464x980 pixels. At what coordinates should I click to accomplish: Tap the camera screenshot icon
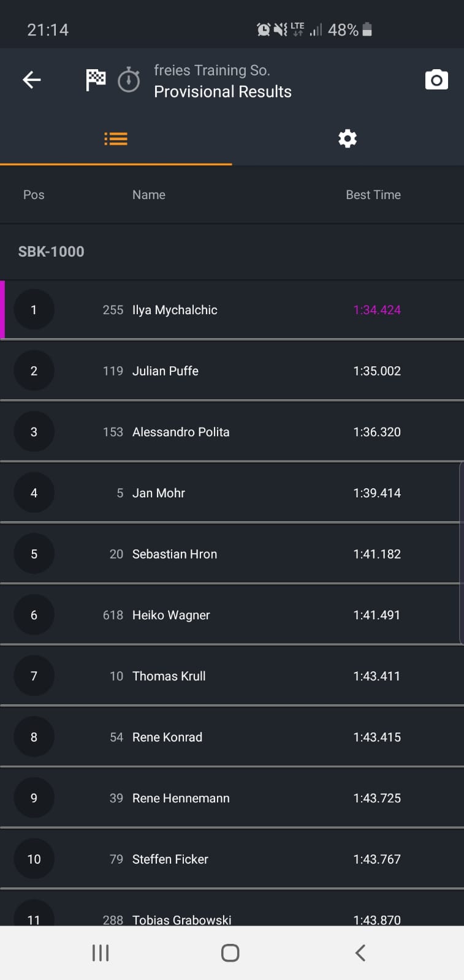click(436, 80)
